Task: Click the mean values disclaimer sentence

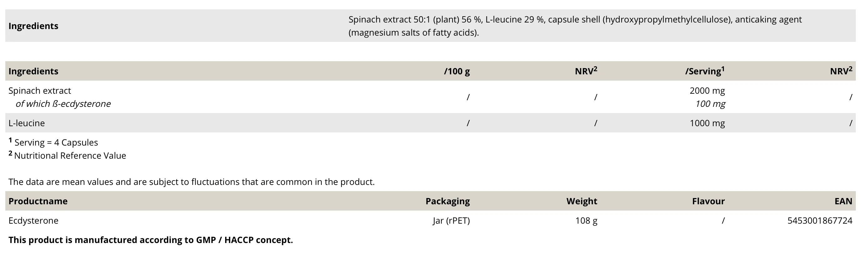Action: pos(191,182)
